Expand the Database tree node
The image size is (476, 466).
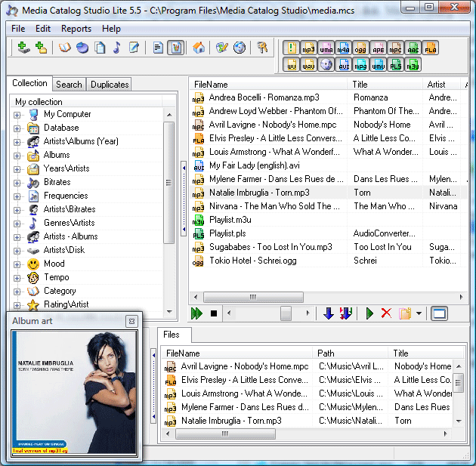point(17,128)
